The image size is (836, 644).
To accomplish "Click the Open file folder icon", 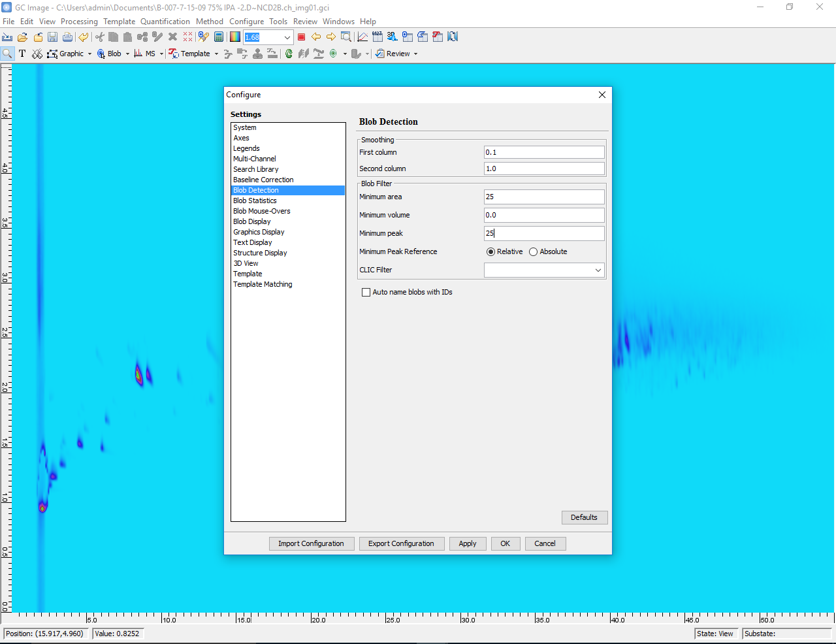I will click(x=23, y=37).
